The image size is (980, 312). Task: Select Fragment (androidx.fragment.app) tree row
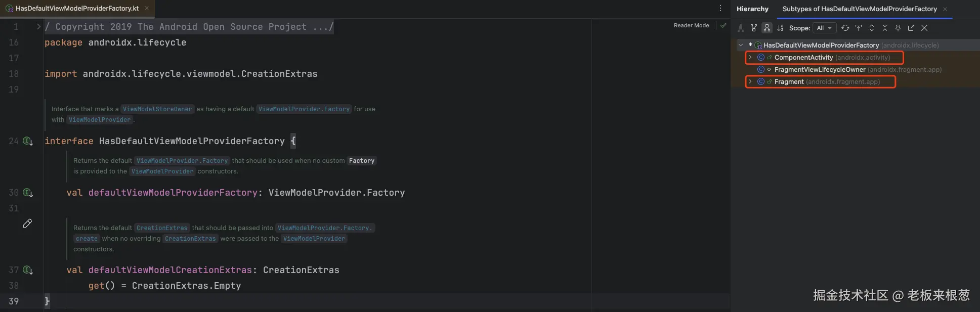pos(855,81)
